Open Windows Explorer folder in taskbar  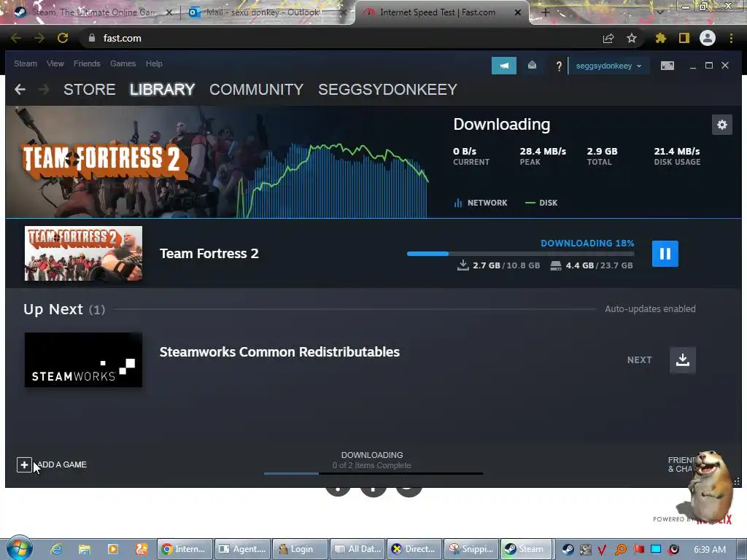pyautogui.click(x=85, y=549)
